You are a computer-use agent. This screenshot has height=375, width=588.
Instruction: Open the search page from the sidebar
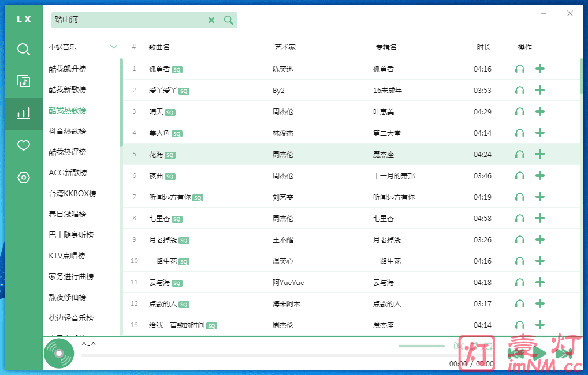point(24,49)
